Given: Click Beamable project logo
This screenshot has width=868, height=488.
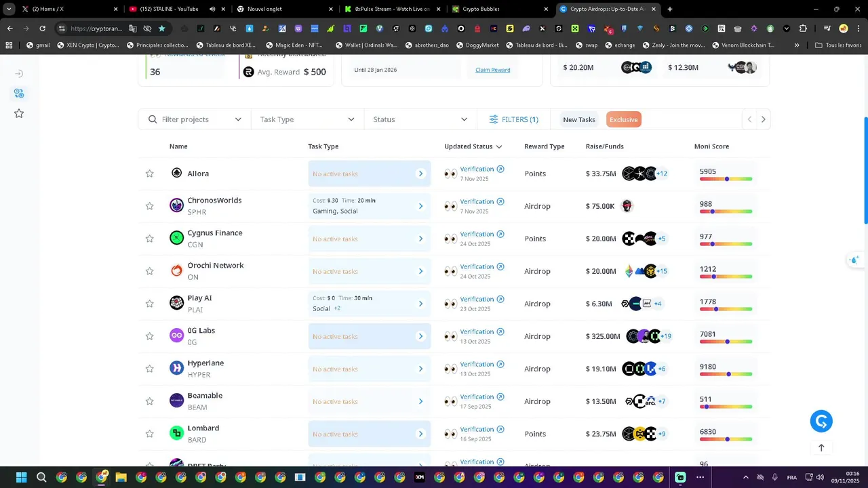Looking at the screenshot, I should (x=177, y=401).
